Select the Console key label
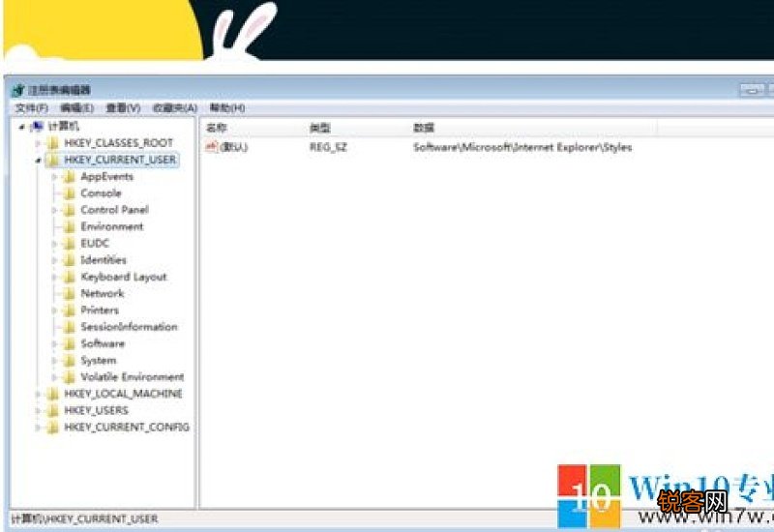 tap(101, 193)
